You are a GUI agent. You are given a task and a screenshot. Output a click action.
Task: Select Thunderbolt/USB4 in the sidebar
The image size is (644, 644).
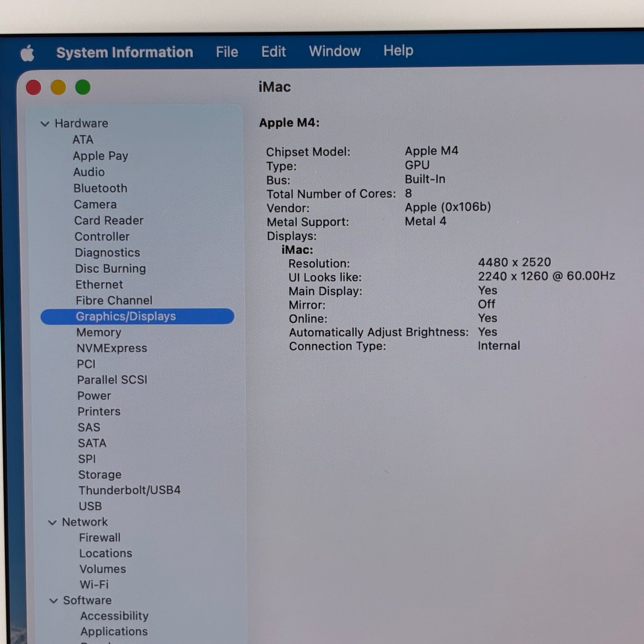click(130, 490)
